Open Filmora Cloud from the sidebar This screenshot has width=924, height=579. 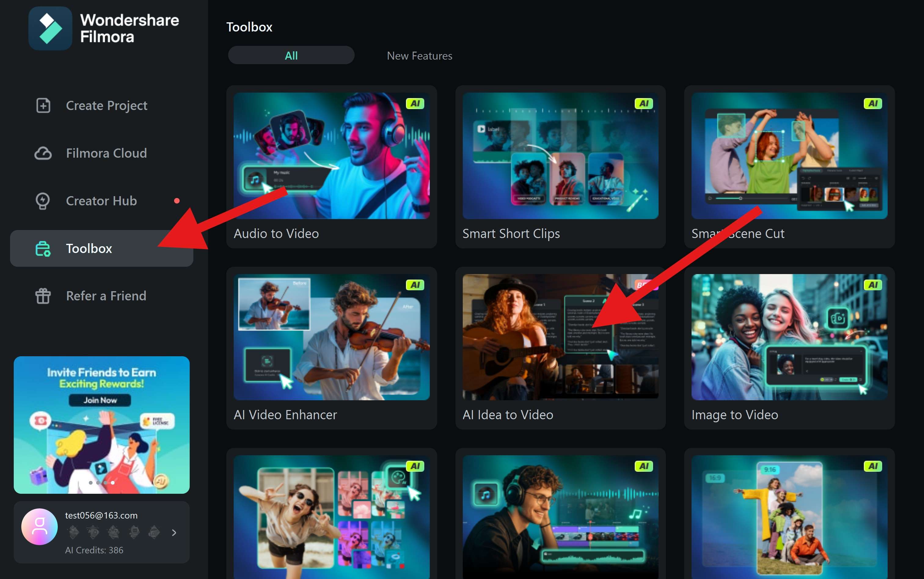pos(101,153)
